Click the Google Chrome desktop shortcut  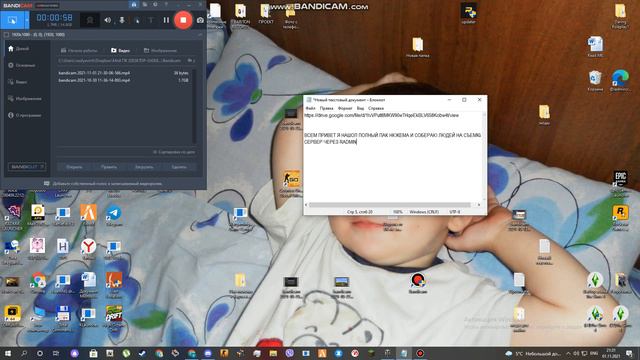pos(38,283)
